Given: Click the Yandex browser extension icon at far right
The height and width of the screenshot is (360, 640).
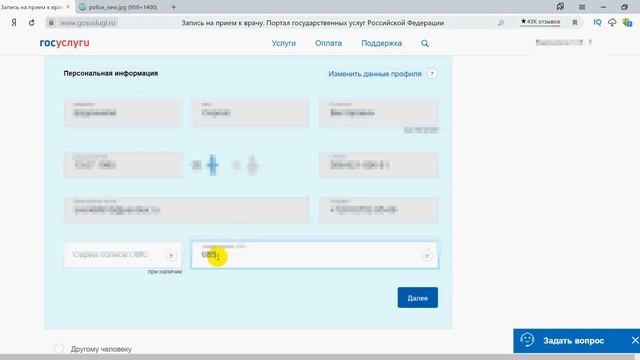Looking at the screenshot, I should [x=627, y=22].
